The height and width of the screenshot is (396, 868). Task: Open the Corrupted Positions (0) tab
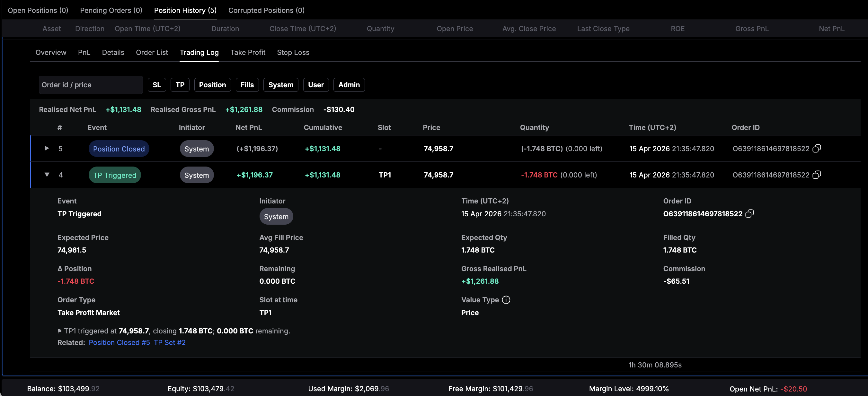pyautogui.click(x=266, y=11)
